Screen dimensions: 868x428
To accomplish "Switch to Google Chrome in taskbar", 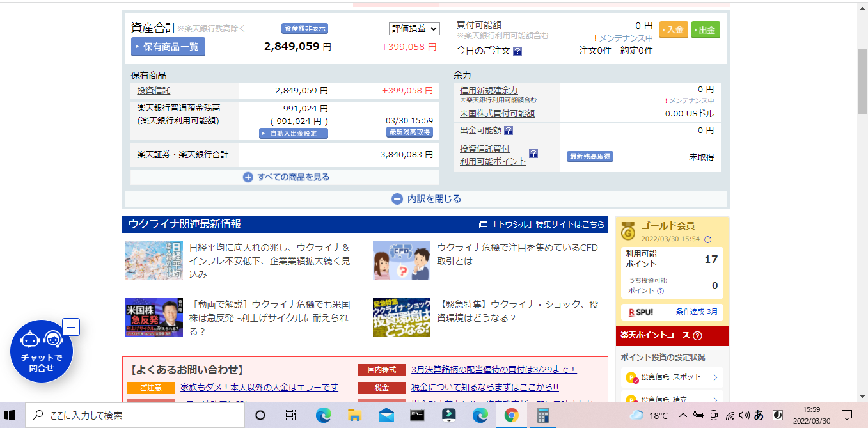I will click(511, 415).
